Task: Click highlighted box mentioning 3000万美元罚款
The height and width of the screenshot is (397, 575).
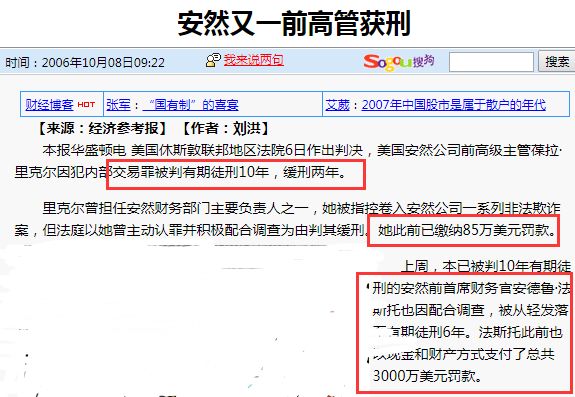Action: [464, 332]
